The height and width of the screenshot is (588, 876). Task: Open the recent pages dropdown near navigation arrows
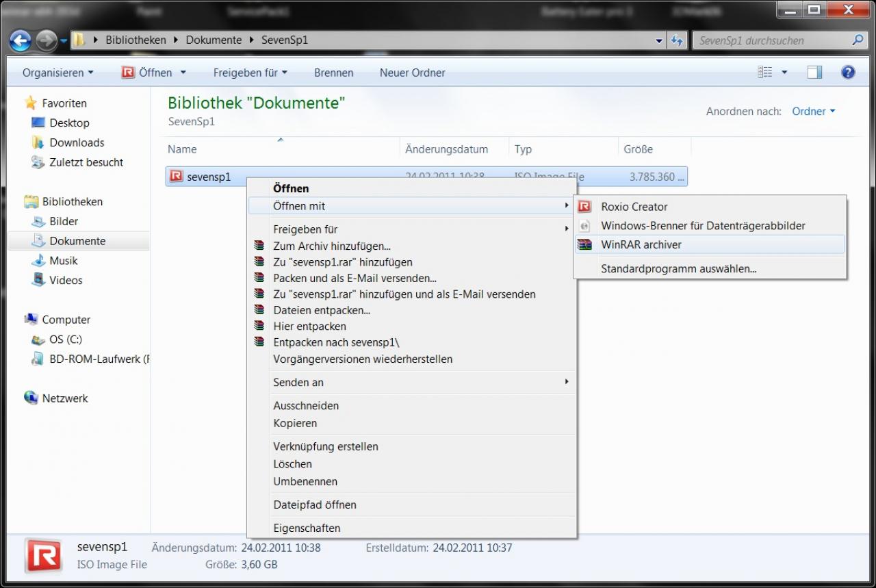tap(64, 41)
